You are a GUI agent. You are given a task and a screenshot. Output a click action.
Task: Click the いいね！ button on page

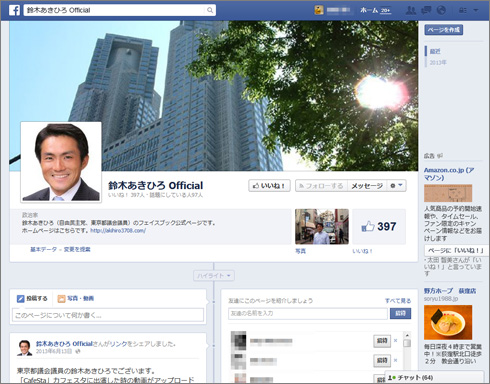pyautogui.click(x=269, y=186)
